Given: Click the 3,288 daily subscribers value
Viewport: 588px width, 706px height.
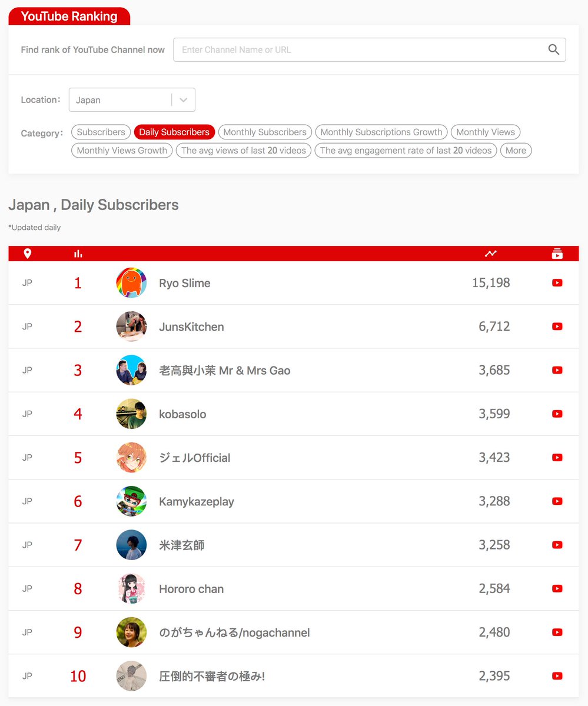Looking at the screenshot, I should click(494, 501).
